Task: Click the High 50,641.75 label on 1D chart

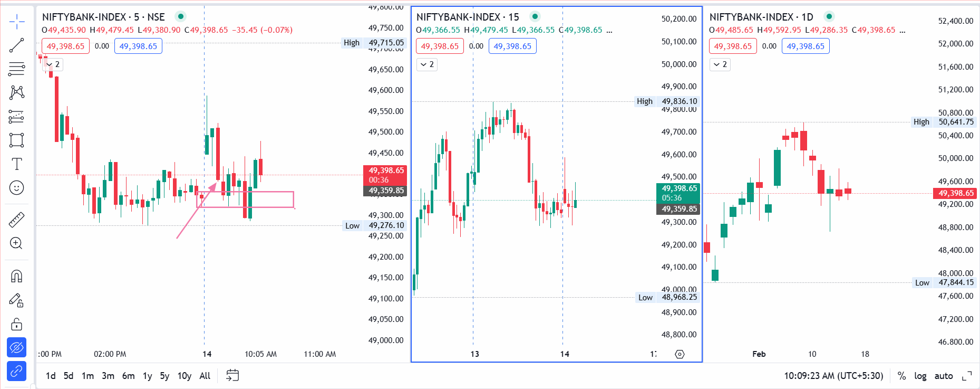Action: pyautogui.click(x=944, y=122)
